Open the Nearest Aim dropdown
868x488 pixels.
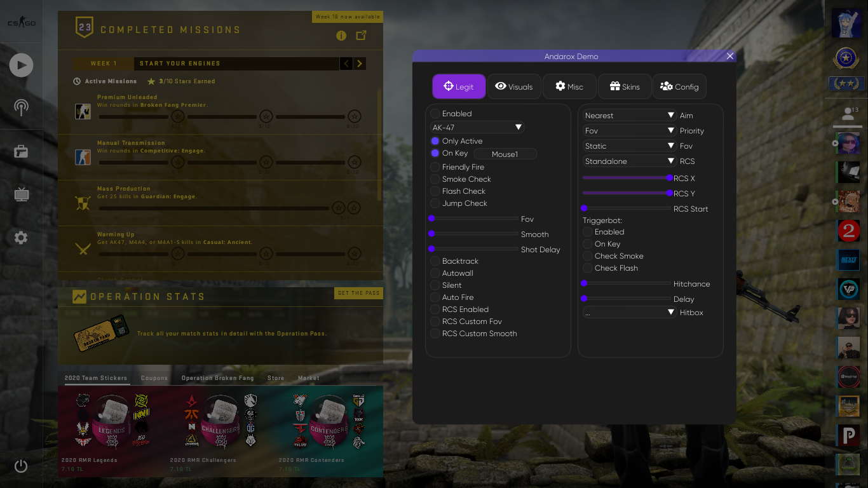point(630,116)
